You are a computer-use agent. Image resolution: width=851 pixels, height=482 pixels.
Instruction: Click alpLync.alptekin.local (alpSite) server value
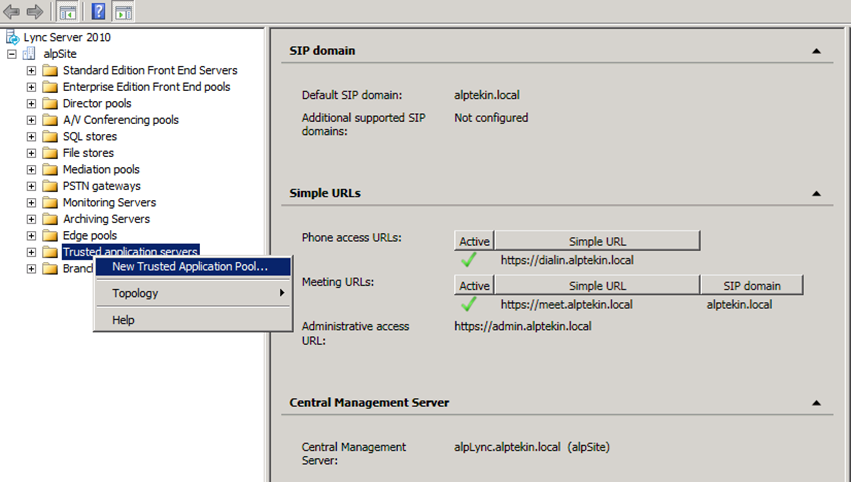click(x=532, y=447)
